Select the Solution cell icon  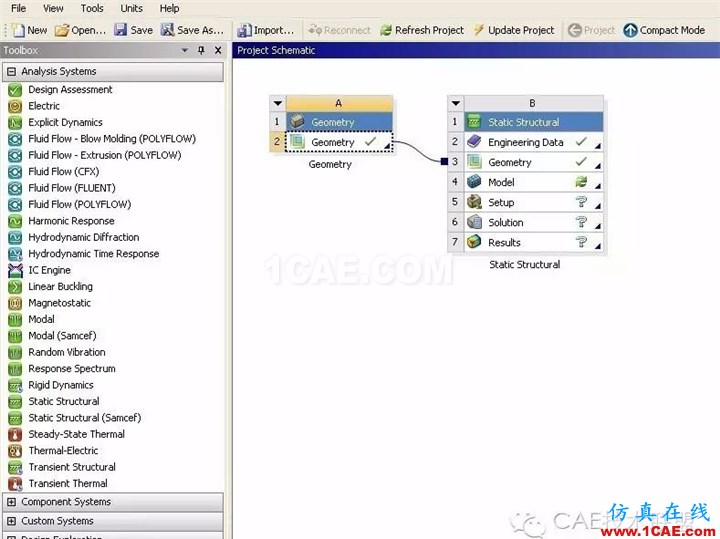pos(474,222)
